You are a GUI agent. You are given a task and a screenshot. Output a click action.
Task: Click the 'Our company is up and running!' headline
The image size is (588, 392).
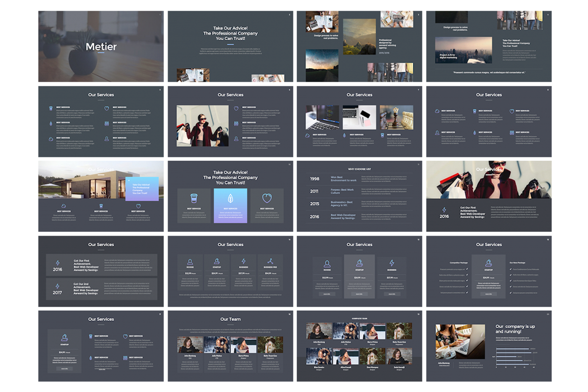click(x=515, y=329)
